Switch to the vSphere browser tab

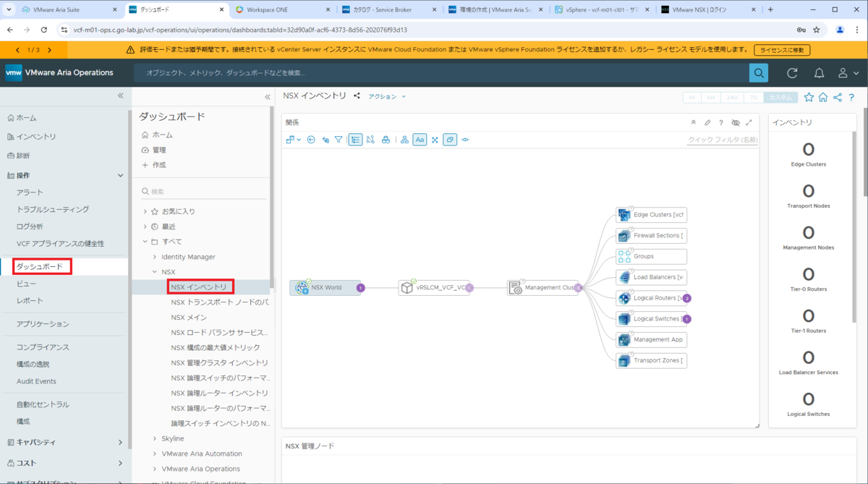coord(600,9)
